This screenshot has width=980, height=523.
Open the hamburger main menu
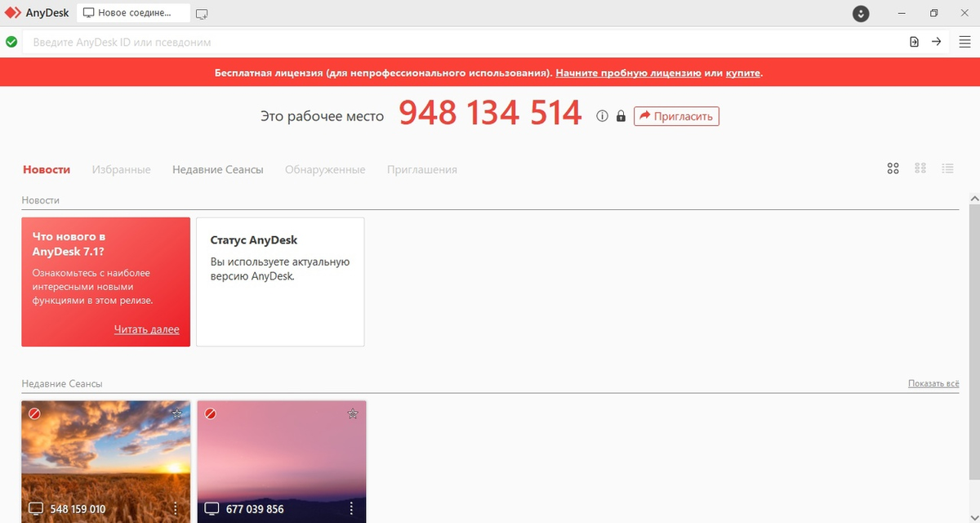coord(964,42)
